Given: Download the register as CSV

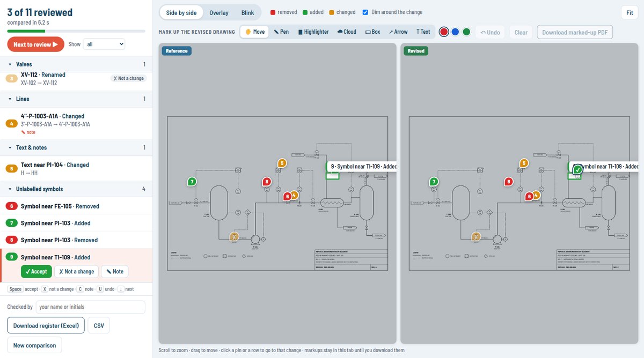Looking at the screenshot, I should (x=99, y=325).
